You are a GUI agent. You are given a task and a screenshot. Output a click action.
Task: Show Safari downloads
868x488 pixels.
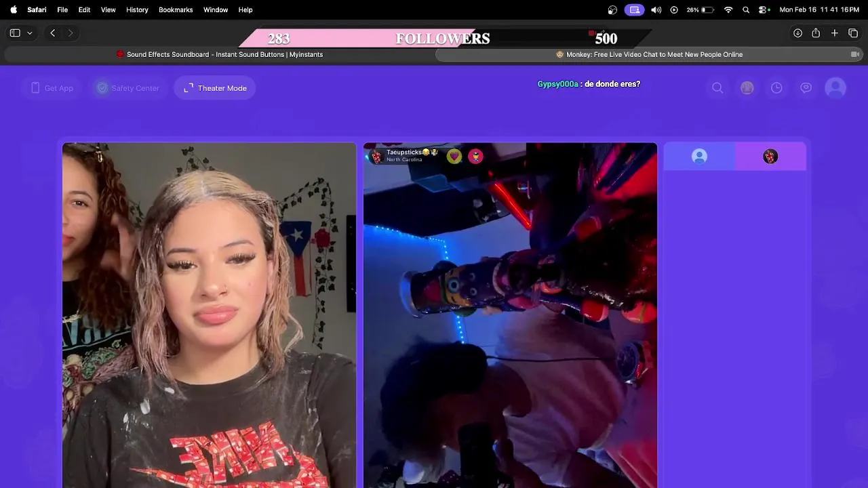797,33
